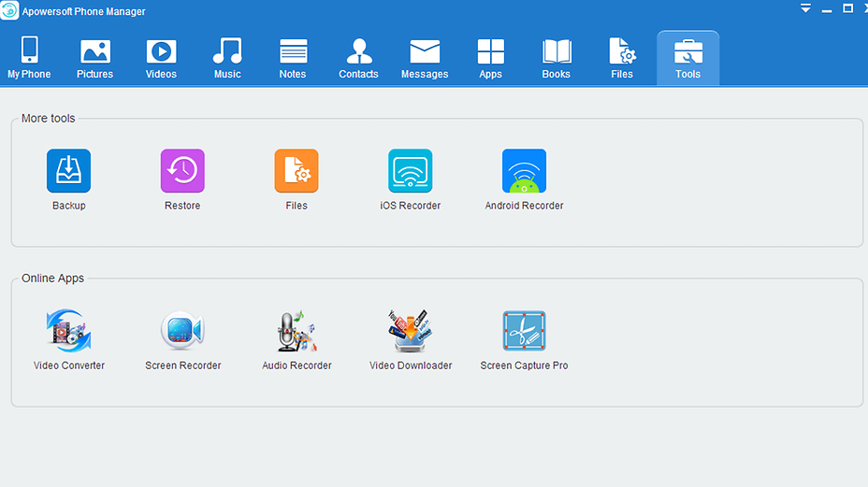Click the Video Converter label
868x487 pixels.
[x=68, y=365]
